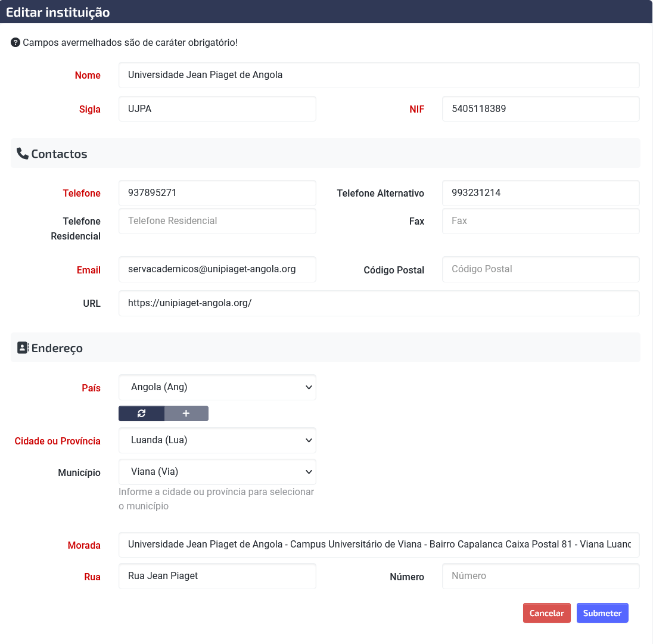Screen dimensions: 653x644
Task: Click the Sigla field label
Action: [x=90, y=110]
